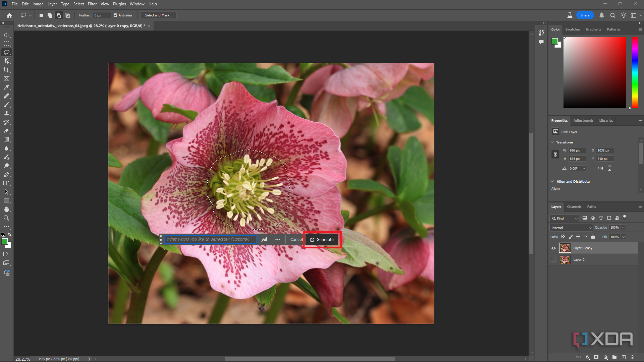Open the Opacity dropdown arrow
644x362 pixels.
[624, 228]
